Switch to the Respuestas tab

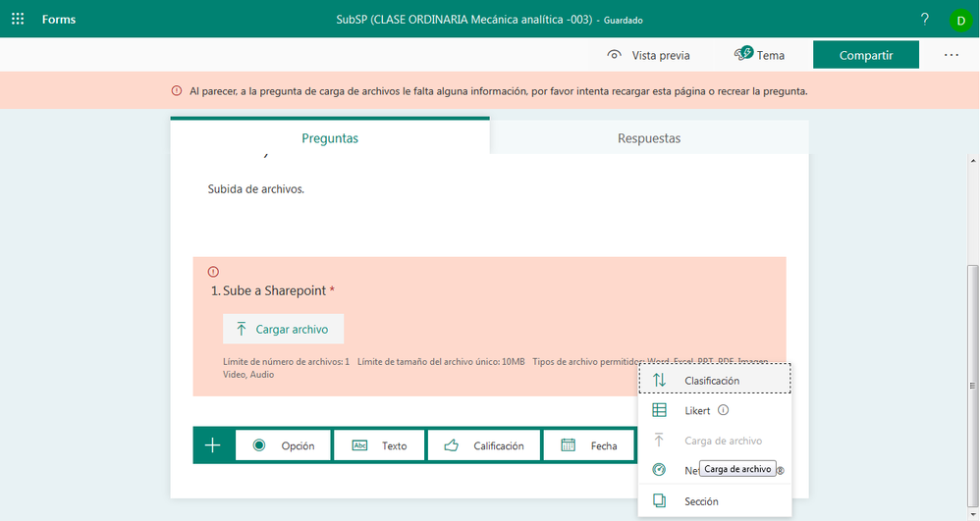[x=649, y=138]
